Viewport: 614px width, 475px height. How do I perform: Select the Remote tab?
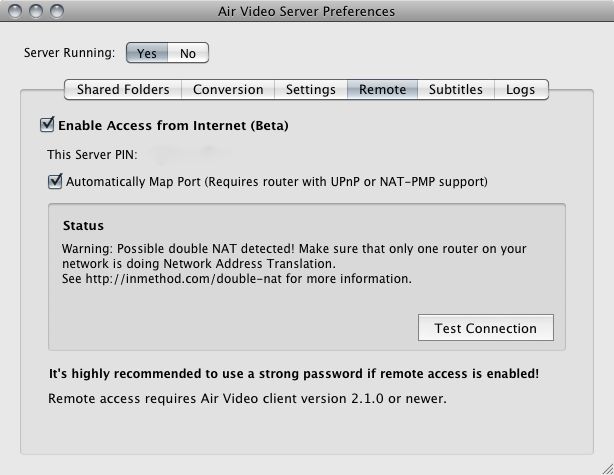pos(382,90)
